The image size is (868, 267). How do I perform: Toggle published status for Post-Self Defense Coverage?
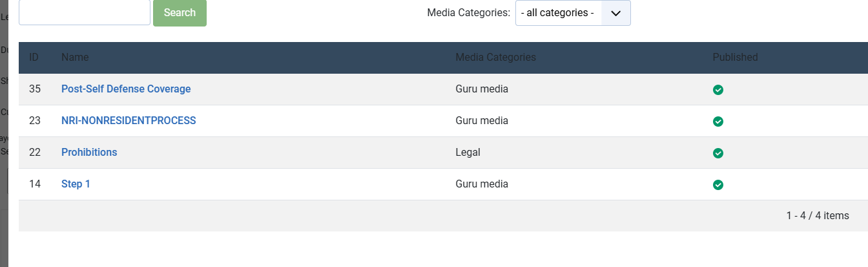[x=718, y=90]
